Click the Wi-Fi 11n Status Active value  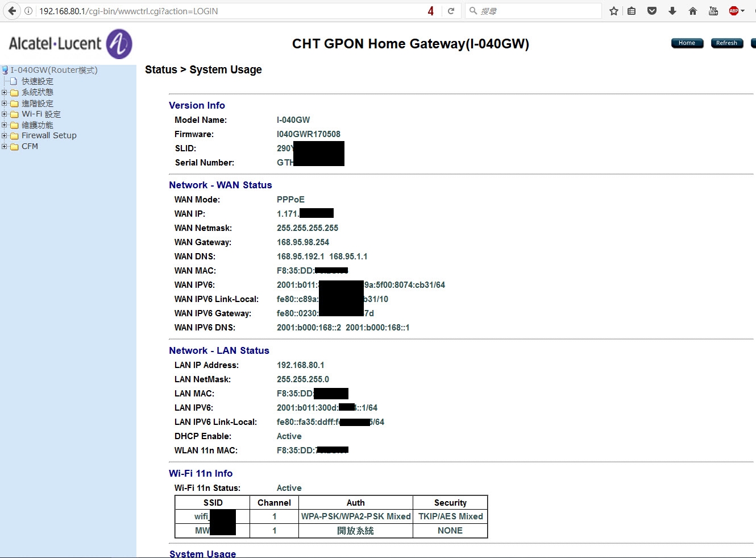pyautogui.click(x=289, y=488)
